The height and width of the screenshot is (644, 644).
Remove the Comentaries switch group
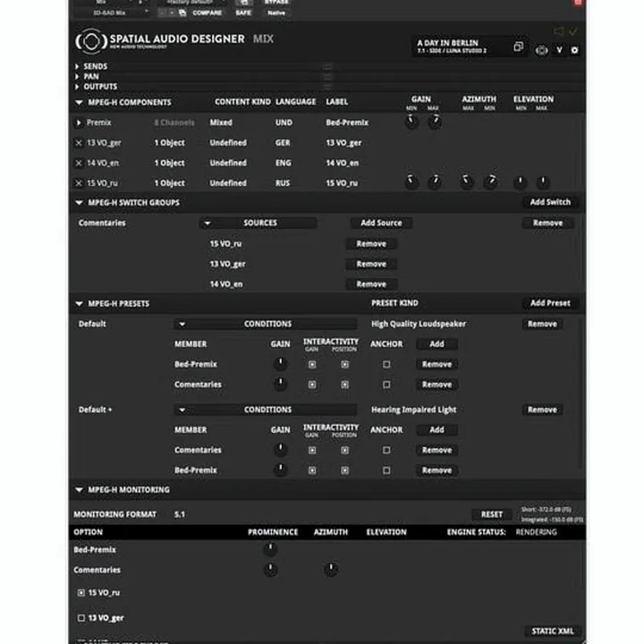pos(548,223)
